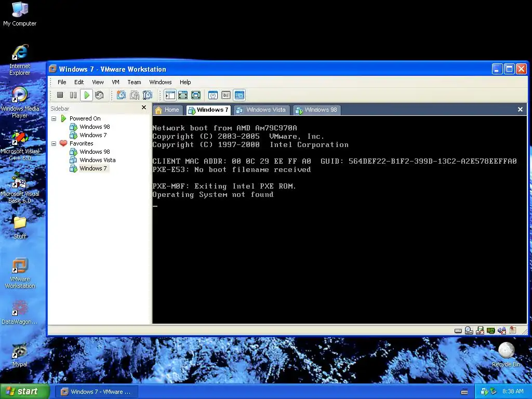Open the Snapshot Manager wrench-clock icon
Screen dimensions: 532x399
pos(147,96)
